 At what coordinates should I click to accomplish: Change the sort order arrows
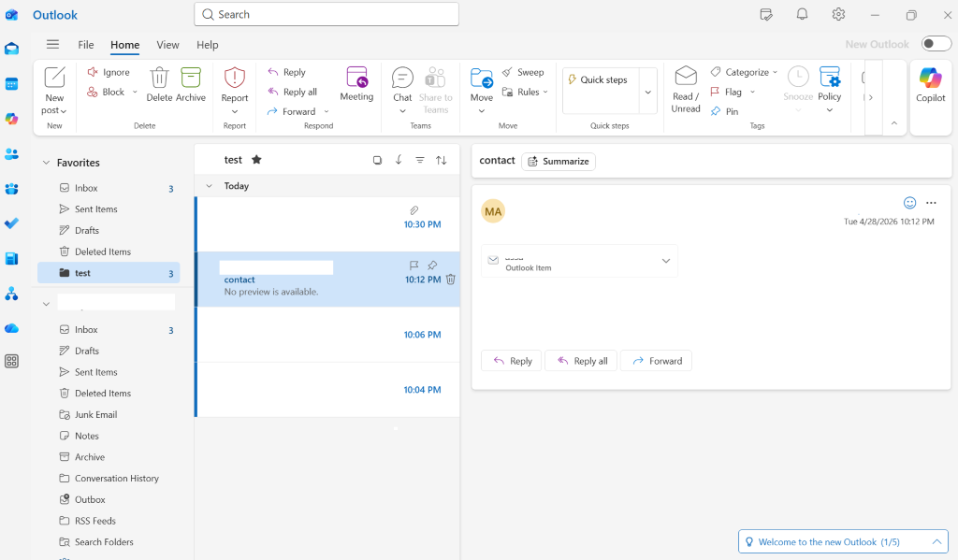click(442, 160)
